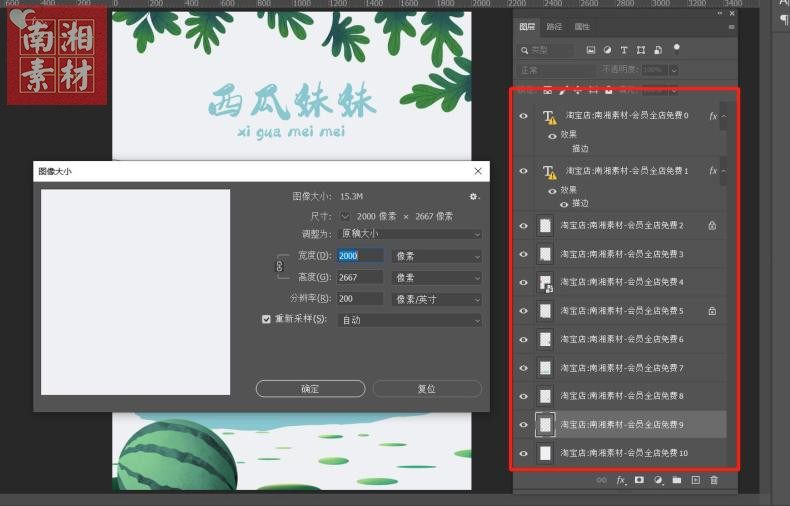Uncheck the Resample checkbox
The image size is (790, 506).
click(x=266, y=320)
